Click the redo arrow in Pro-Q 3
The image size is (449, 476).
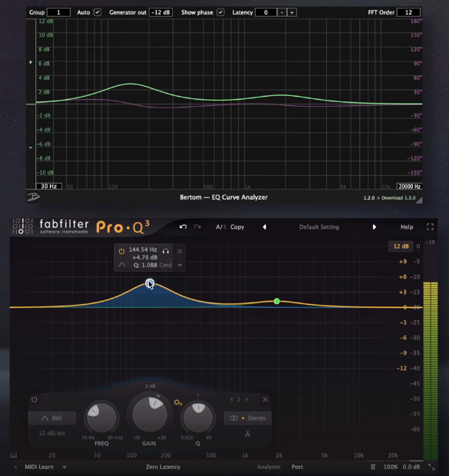[x=197, y=226]
